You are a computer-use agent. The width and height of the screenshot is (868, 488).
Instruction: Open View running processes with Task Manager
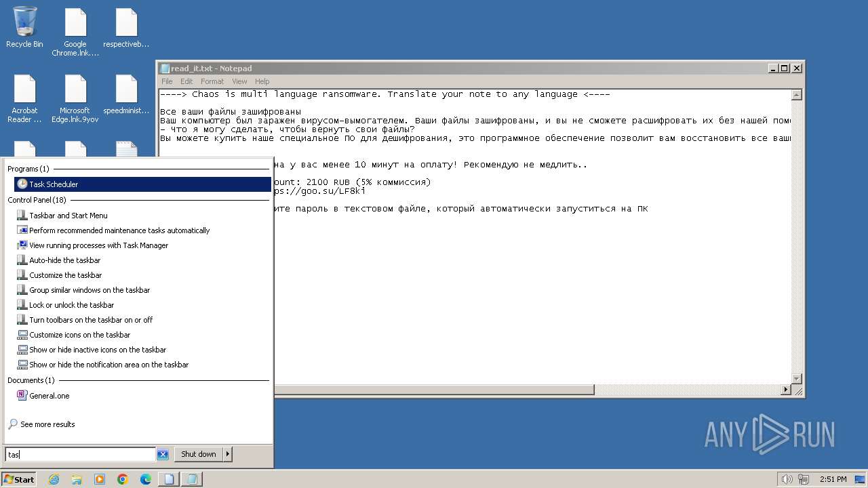98,245
